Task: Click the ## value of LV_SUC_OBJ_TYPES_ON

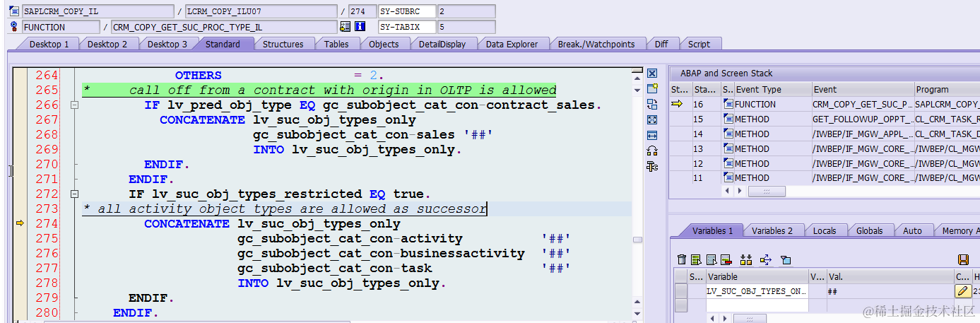Action: coord(890,291)
